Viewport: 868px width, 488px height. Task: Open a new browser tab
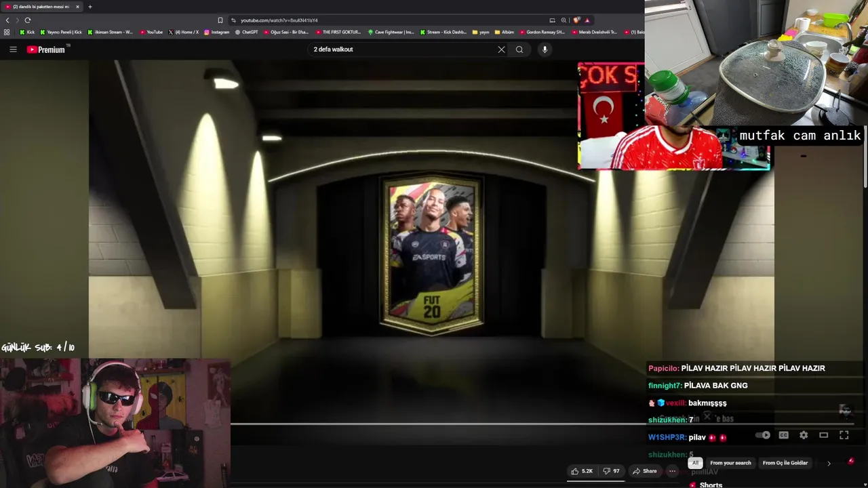[90, 7]
